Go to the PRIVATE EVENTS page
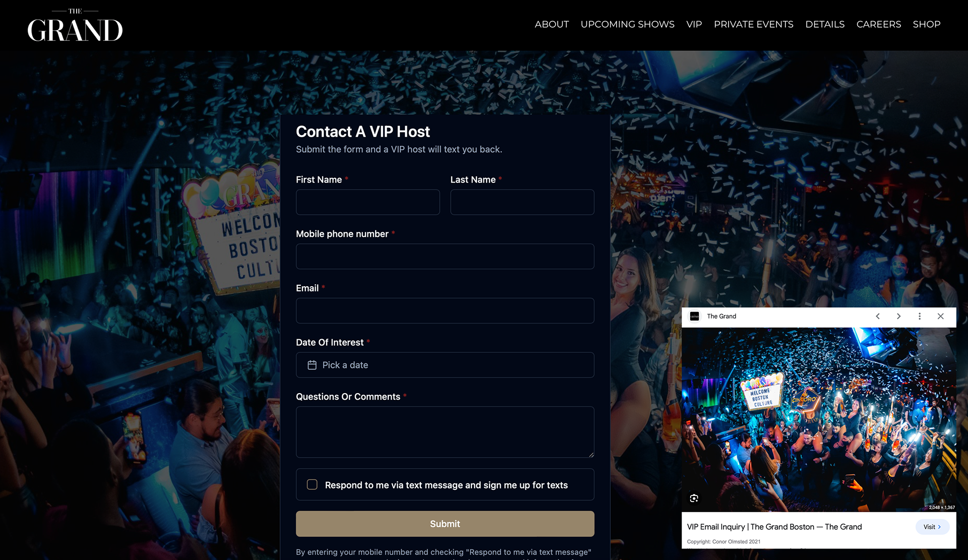The width and height of the screenshot is (968, 560). pyautogui.click(x=754, y=24)
